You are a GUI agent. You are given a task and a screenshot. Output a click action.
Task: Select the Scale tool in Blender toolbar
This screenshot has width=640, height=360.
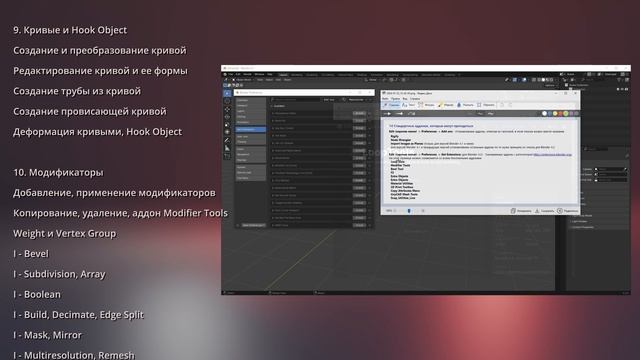227,124
